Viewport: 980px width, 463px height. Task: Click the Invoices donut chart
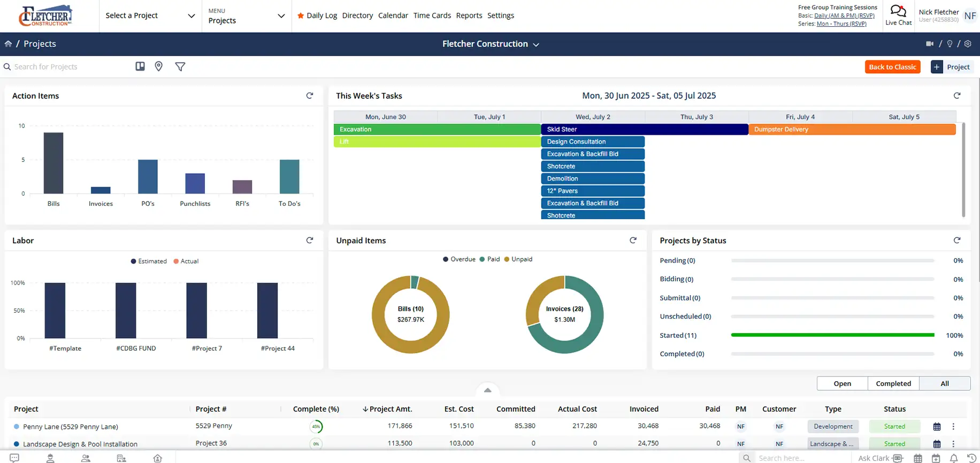click(x=565, y=314)
